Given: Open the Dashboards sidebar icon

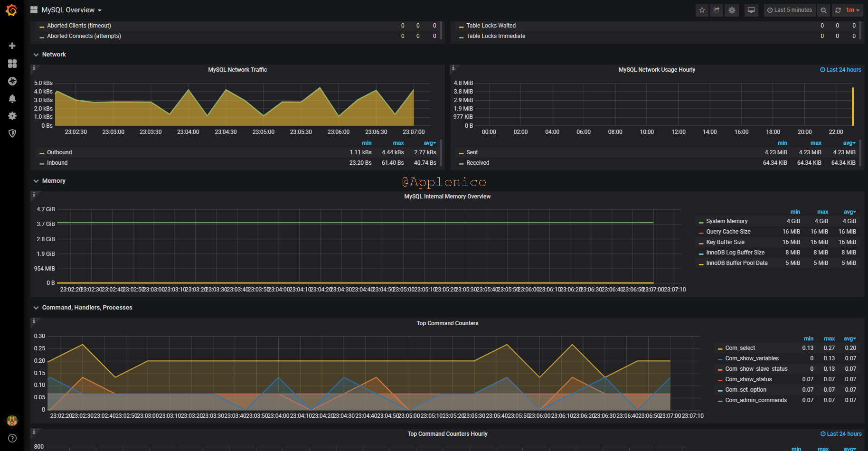Looking at the screenshot, I should pos(12,64).
